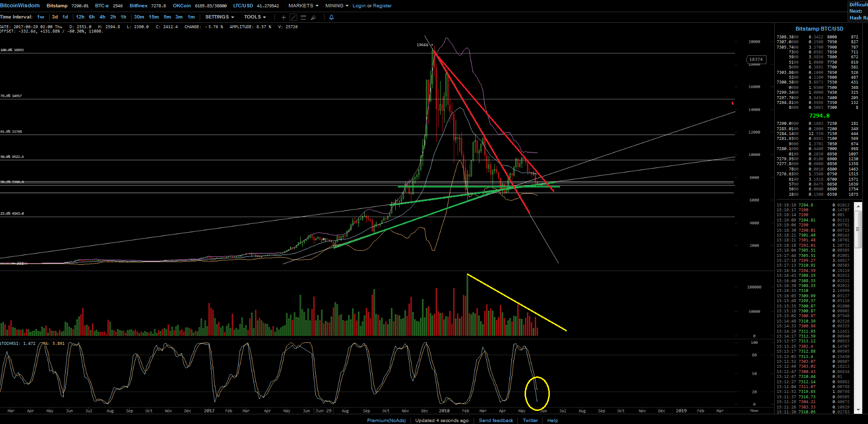
Task: Click the 61.8% 11748 Fibonacci level label
Action: point(11,132)
